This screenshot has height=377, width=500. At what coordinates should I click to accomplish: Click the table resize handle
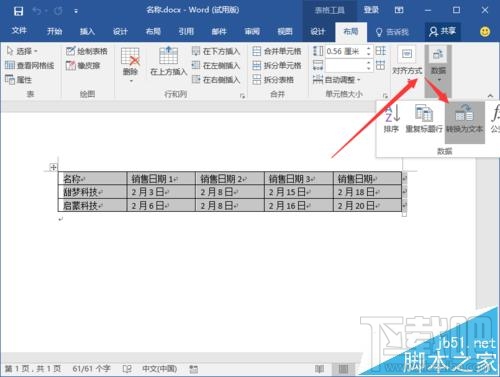pyautogui.click(x=404, y=214)
